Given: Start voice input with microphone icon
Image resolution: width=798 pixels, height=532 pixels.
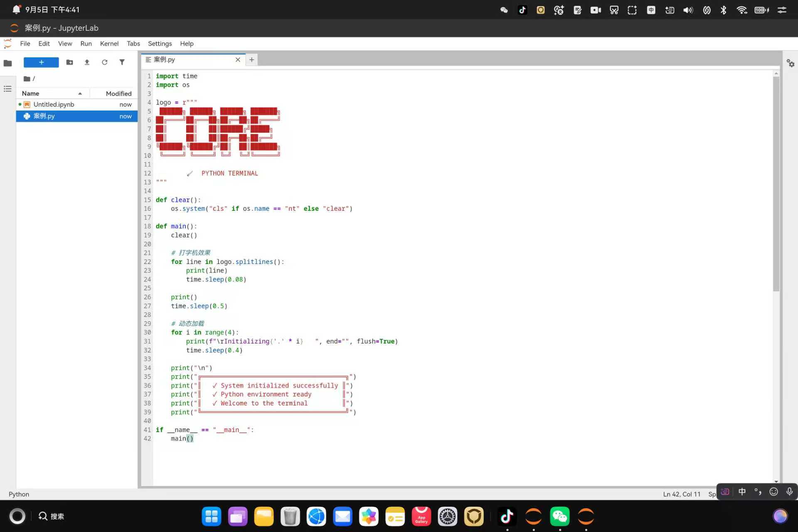Looking at the screenshot, I should click(789, 492).
